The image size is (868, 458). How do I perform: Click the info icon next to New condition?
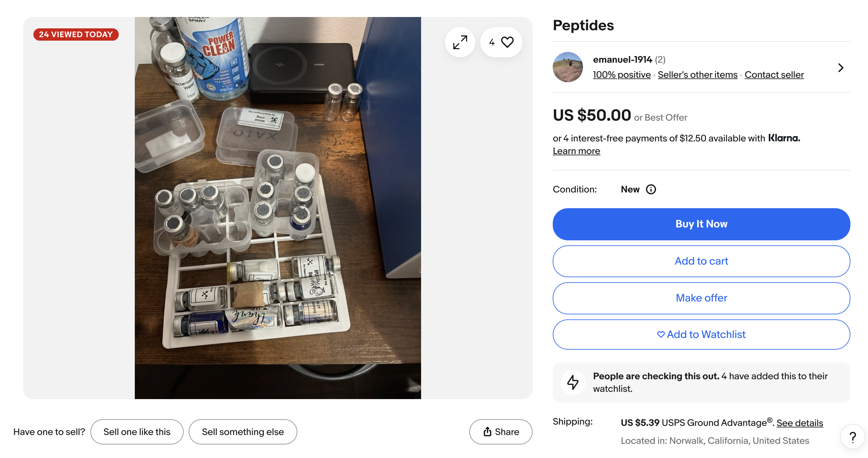(651, 189)
